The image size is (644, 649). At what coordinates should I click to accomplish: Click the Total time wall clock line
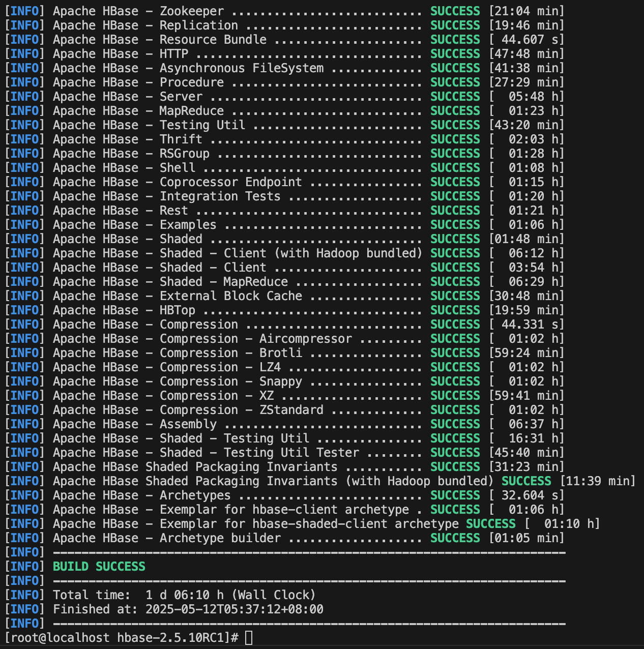pos(184,595)
